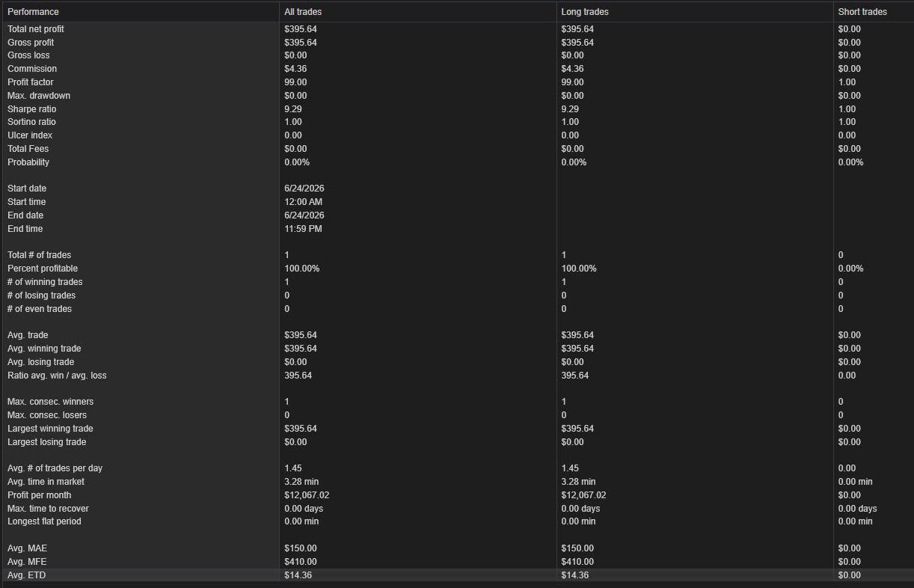Select Long trades Profit factor value 99.00
This screenshot has height=588, width=914.
coord(573,82)
